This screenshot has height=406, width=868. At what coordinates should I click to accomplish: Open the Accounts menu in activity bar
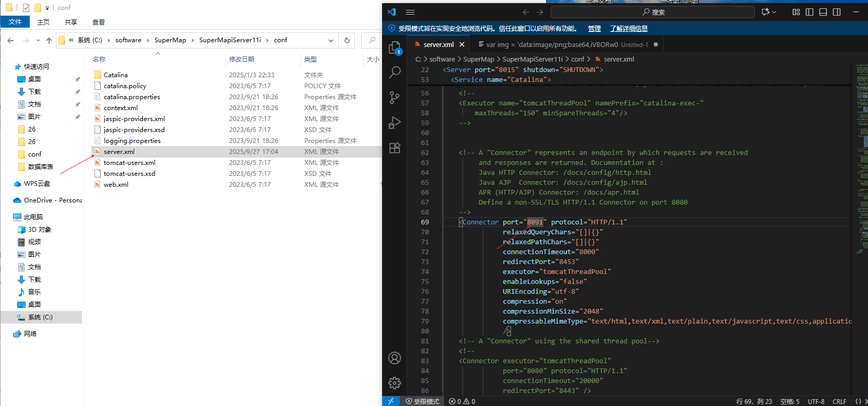pyautogui.click(x=395, y=358)
